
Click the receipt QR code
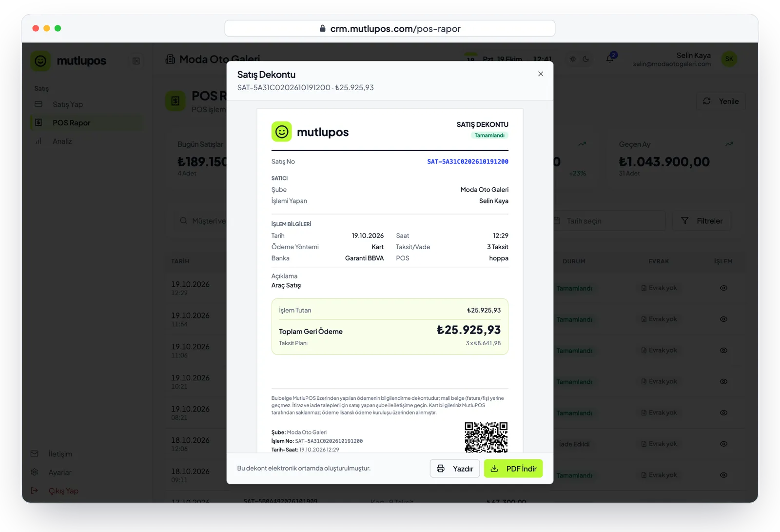coord(486,437)
